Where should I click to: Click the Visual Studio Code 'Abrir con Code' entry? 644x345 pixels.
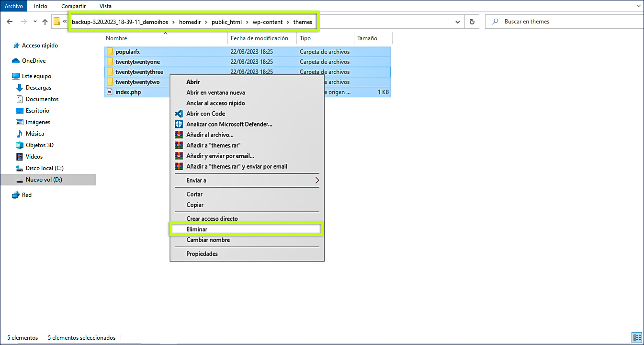205,114
